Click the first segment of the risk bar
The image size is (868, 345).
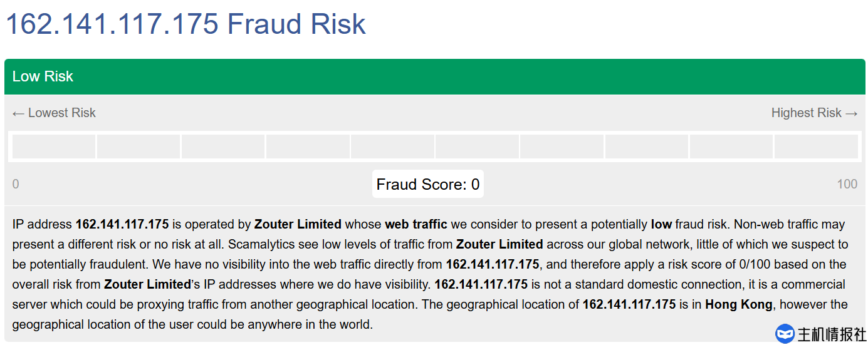coord(54,147)
